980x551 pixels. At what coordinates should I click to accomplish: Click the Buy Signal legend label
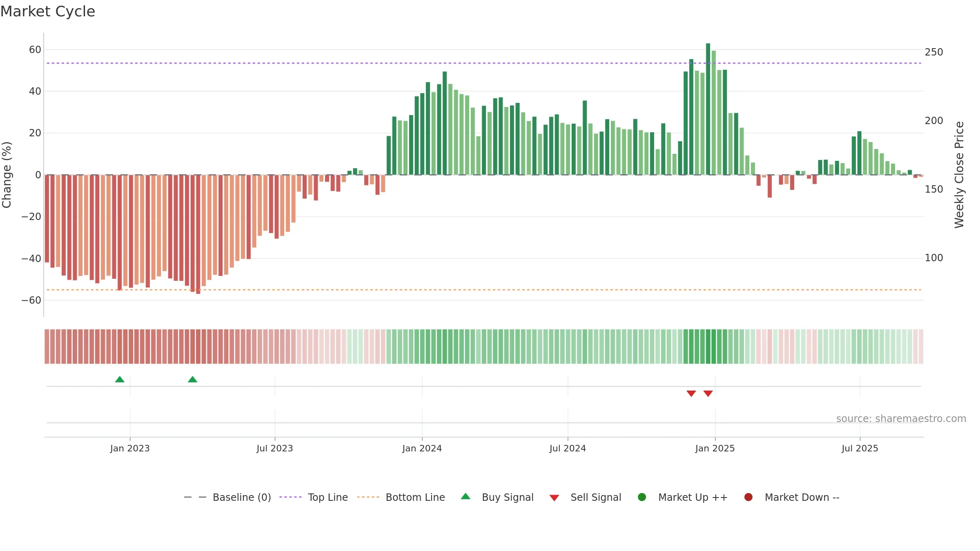click(508, 497)
